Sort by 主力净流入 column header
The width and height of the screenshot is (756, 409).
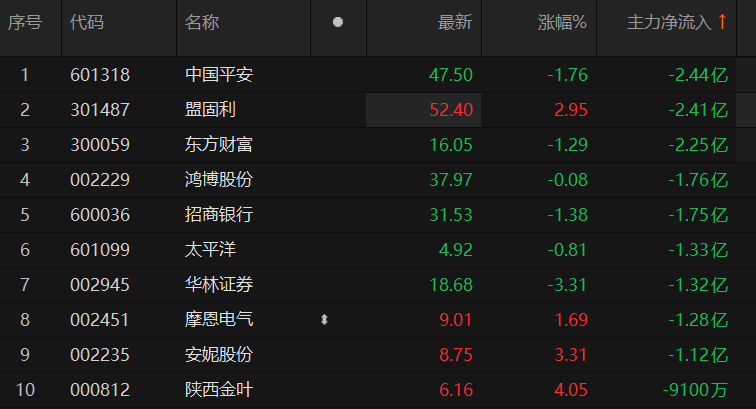tap(668, 22)
